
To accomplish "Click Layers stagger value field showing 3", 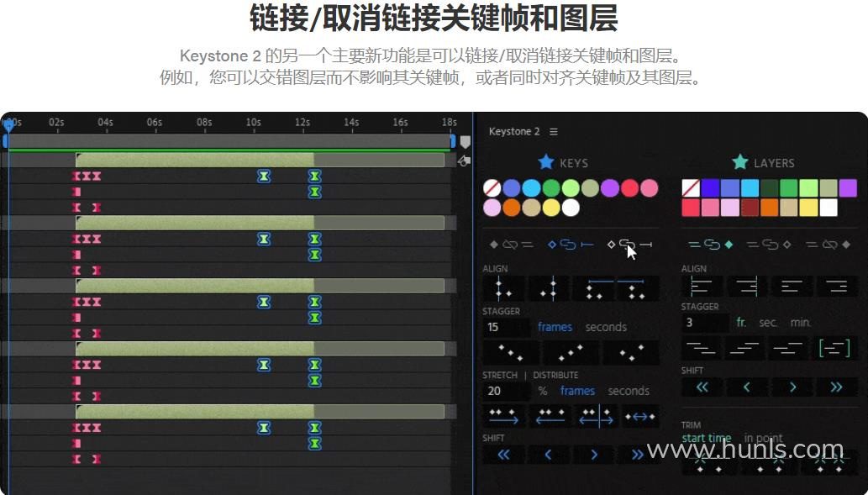I will click(705, 322).
